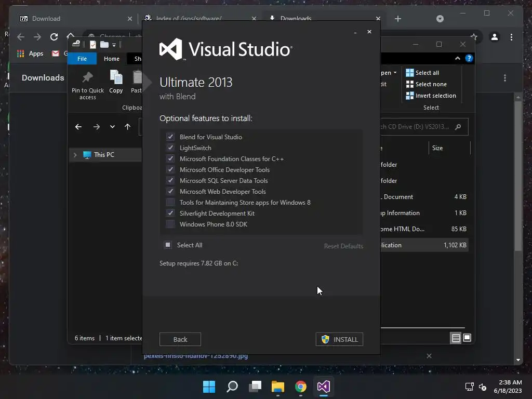Viewport: 532px width, 399px height.
Task: Click the Reset Defaults link
Action: coord(343,246)
